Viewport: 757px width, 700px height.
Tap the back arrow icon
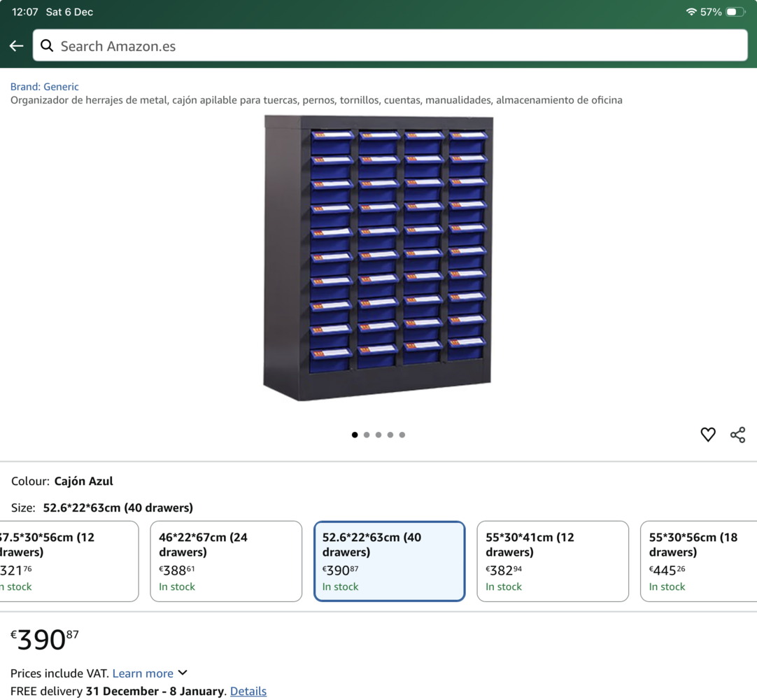[16, 46]
